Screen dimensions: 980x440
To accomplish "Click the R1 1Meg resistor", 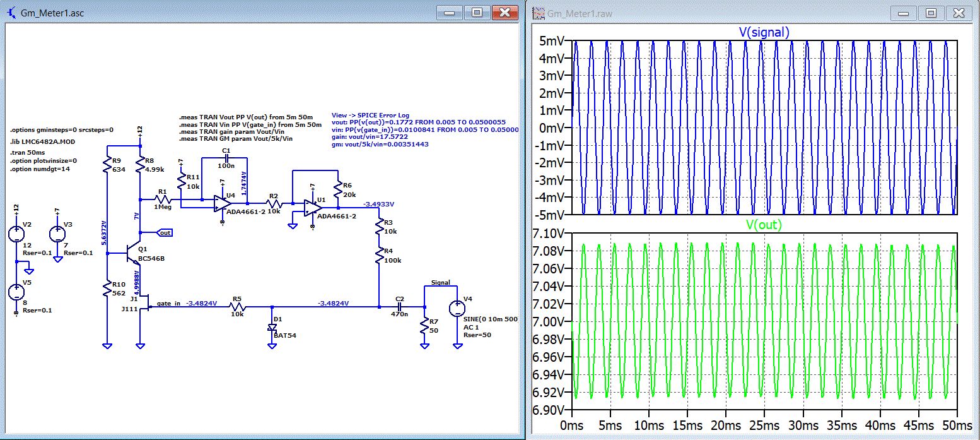I will point(162,199).
